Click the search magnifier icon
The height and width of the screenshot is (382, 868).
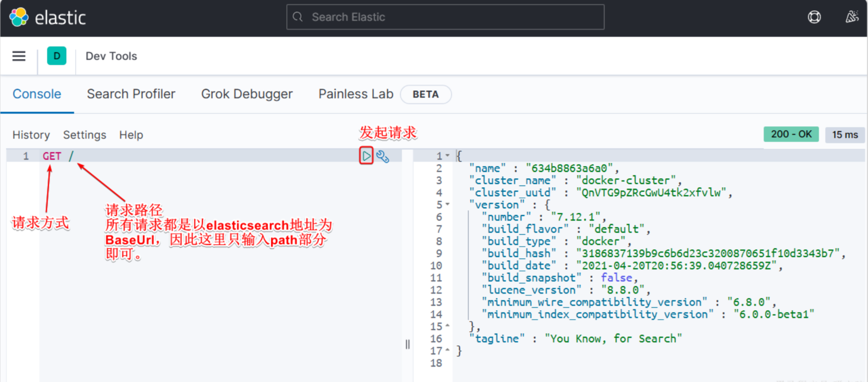(x=298, y=17)
